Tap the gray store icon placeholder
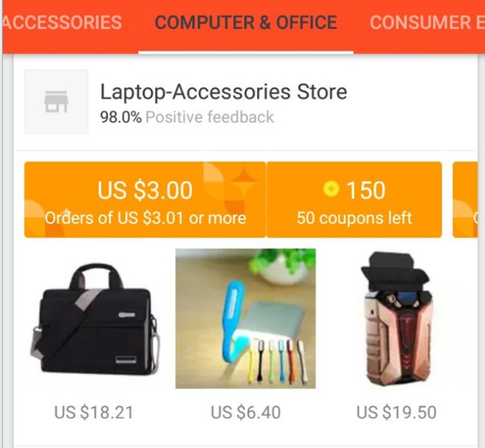The height and width of the screenshot is (448, 485). coord(56,101)
